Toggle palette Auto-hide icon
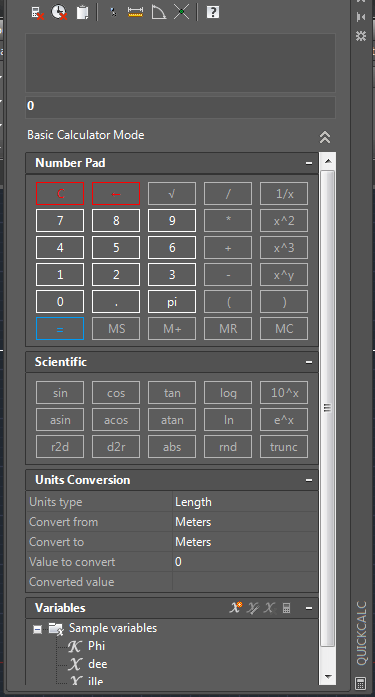 pos(361,17)
